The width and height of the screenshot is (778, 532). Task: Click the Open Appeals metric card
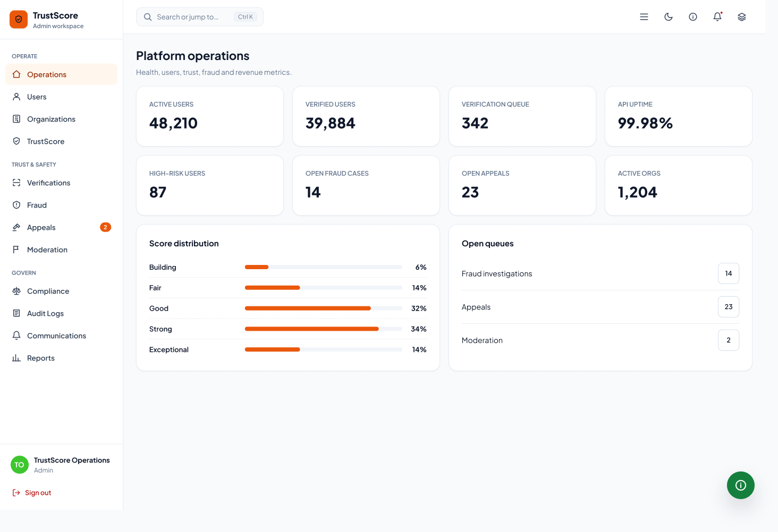[x=522, y=185]
